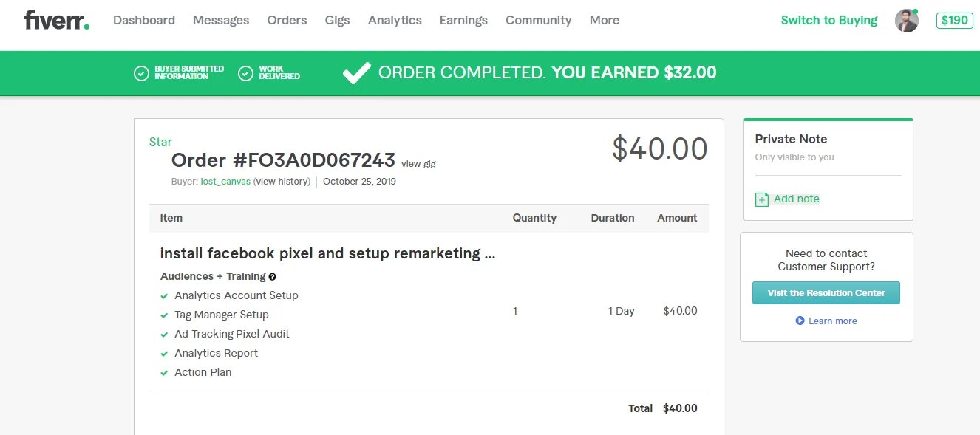Click the Fiverr logo
The height and width of the screenshot is (435, 980).
[x=56, y=21]
